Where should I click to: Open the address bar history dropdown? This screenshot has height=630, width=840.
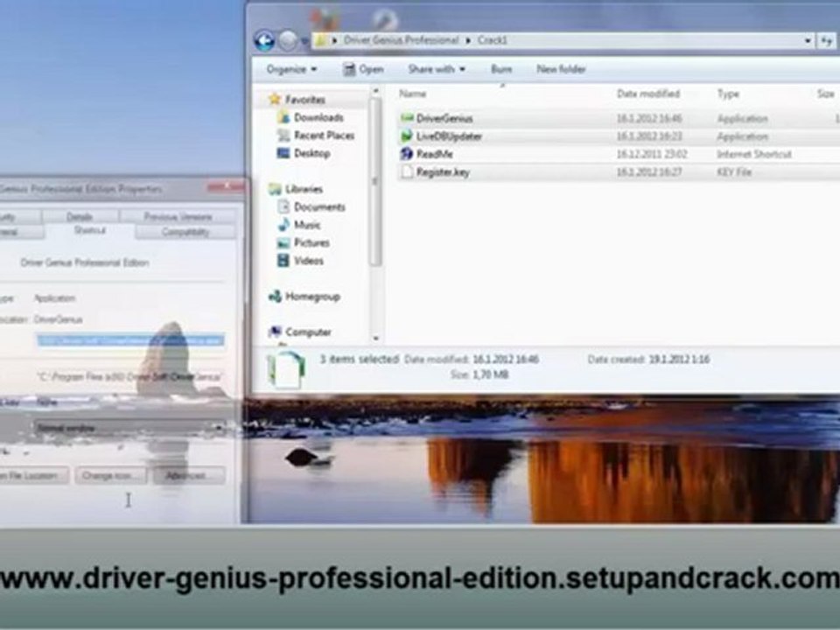coord(808,40)
